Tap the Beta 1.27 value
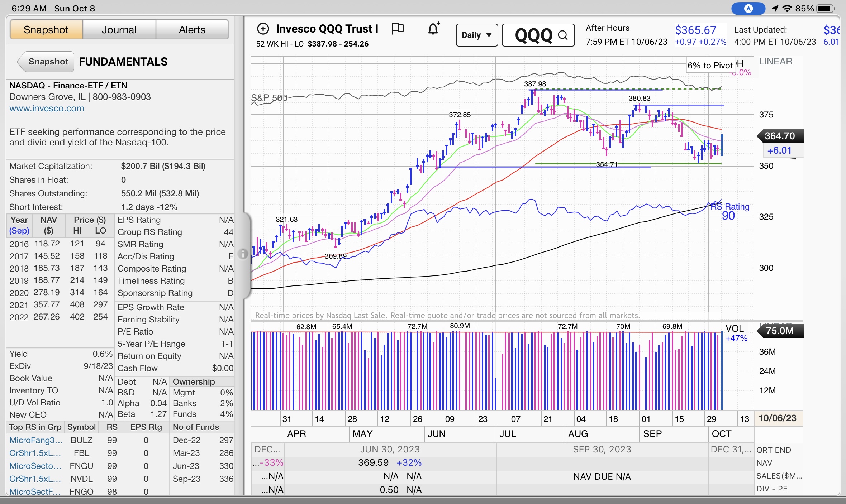 (158, 414)
